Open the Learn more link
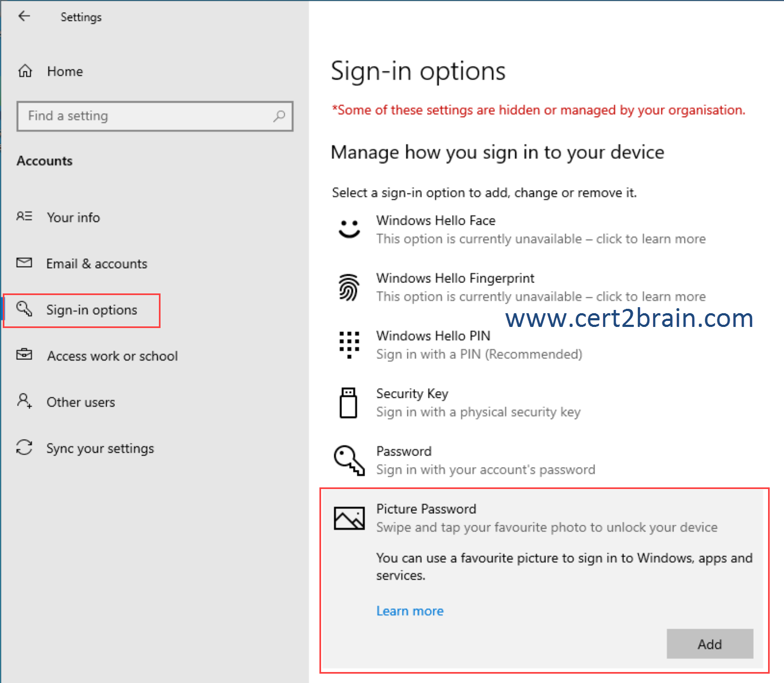Viewport: 784px width, 683px height. coord(410,611)
